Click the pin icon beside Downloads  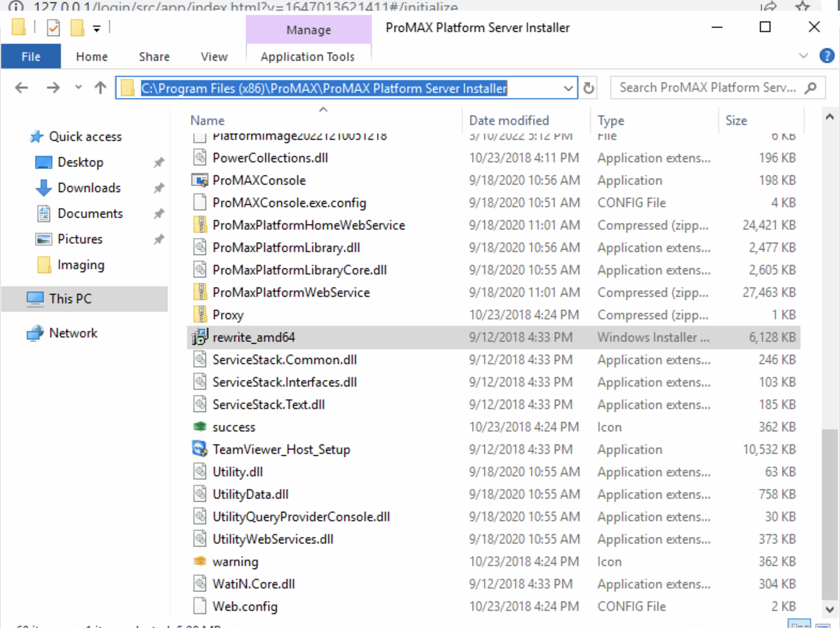point(159,188)
